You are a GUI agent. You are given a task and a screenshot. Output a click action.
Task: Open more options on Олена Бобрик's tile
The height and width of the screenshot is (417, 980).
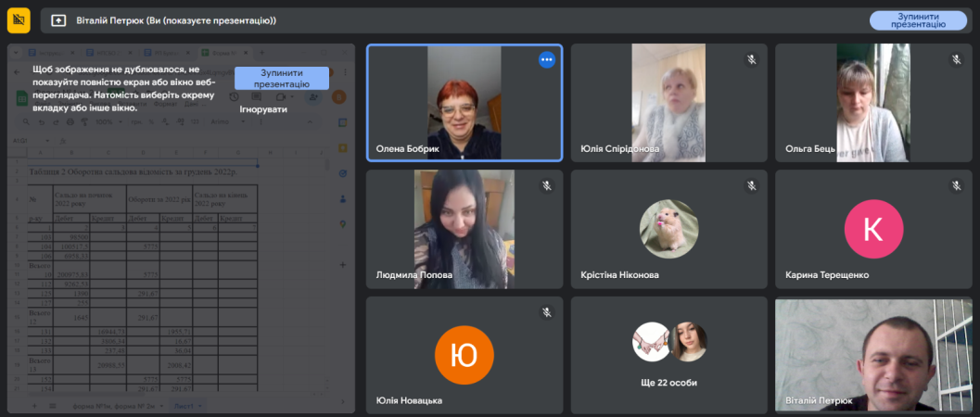pyautogui.click(x=546, y=60)
